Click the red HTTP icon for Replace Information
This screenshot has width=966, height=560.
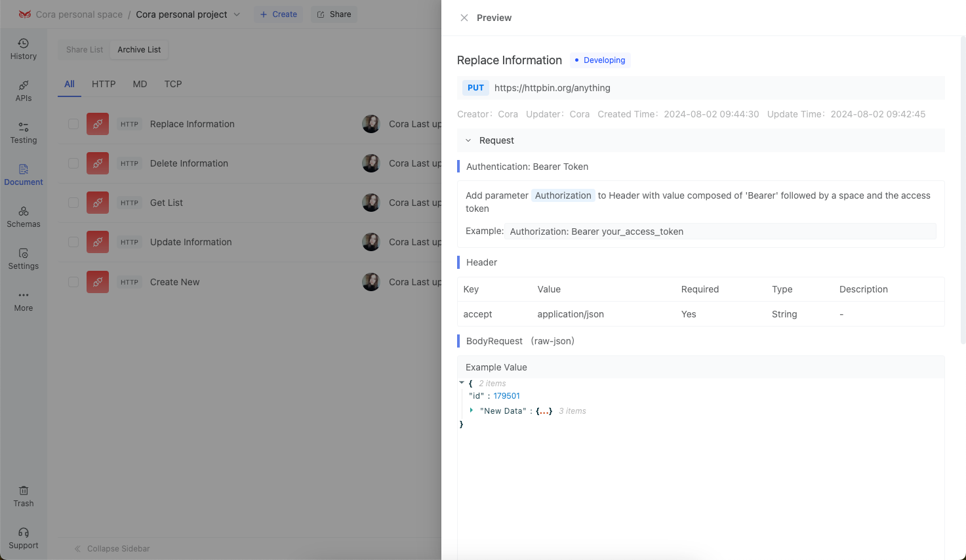coord(98,124)
